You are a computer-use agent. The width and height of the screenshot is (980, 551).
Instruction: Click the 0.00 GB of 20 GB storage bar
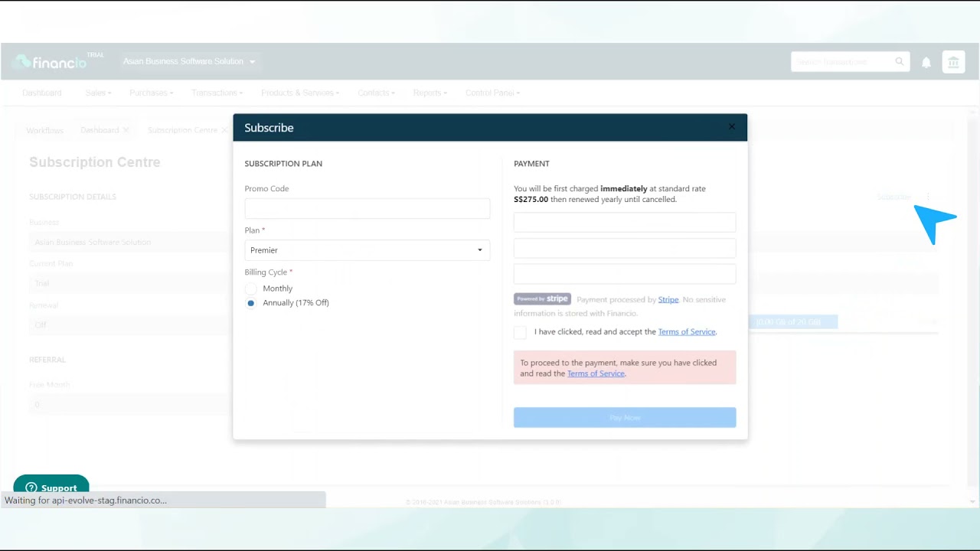click(x=792, y=322)
